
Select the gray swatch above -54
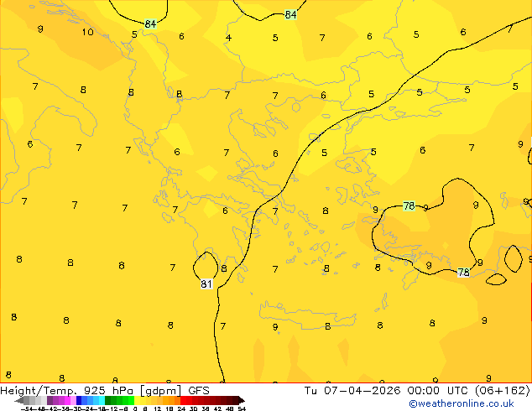pos(27,400)
